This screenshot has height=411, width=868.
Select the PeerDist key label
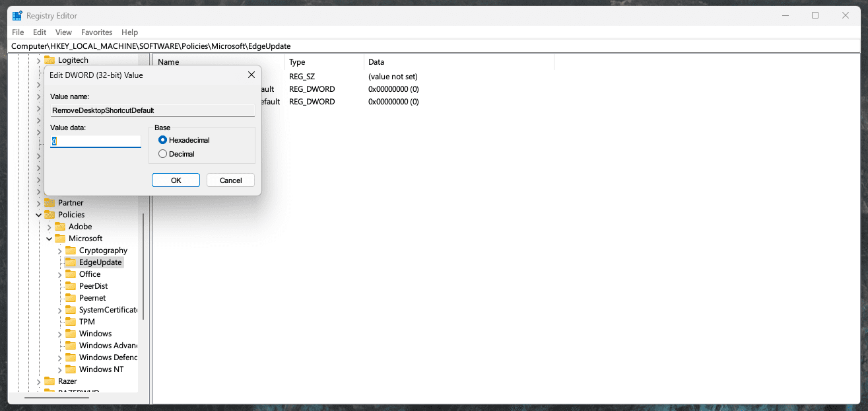(x=93, y=286)
